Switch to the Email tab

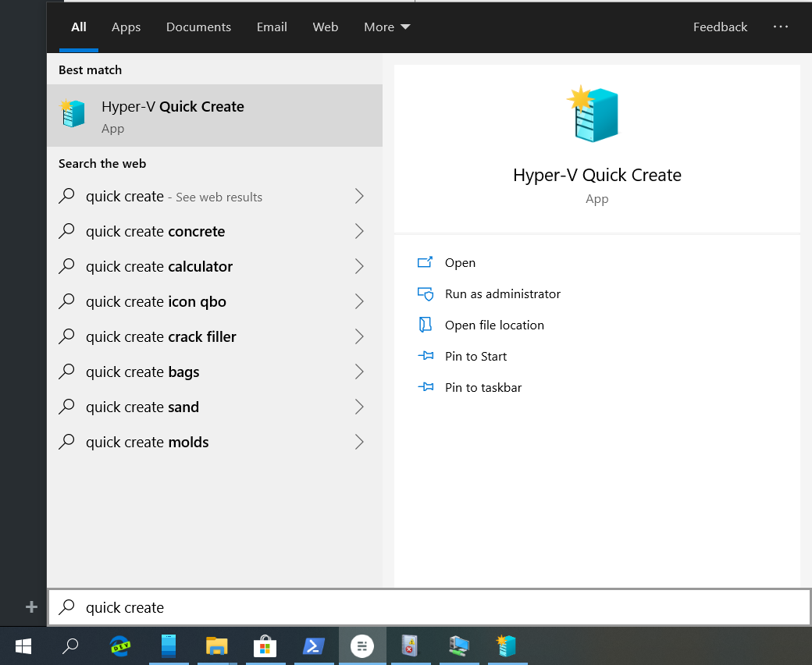tap(272, 27)
